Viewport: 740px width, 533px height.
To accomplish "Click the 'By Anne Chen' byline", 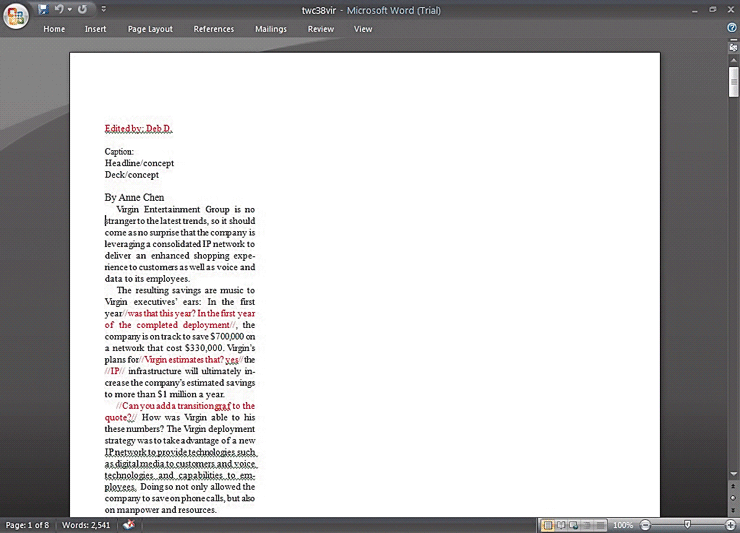I will point(135,197).
